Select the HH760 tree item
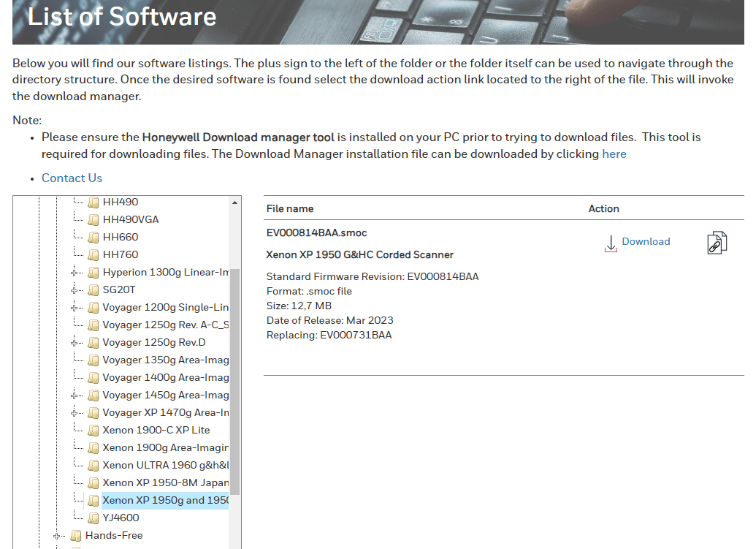The image size is (756, 549). (121, 254)
